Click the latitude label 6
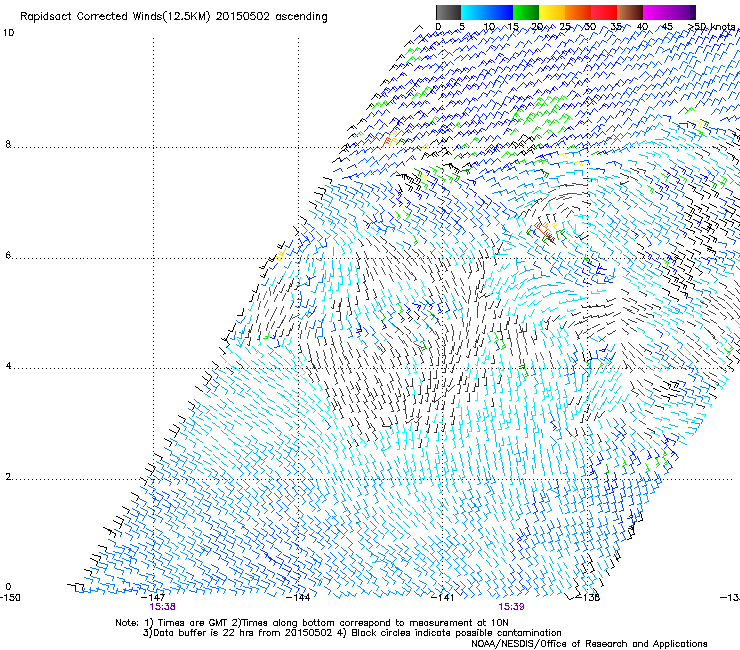Viewport: 740px width, 650px height. pos(8,255)
